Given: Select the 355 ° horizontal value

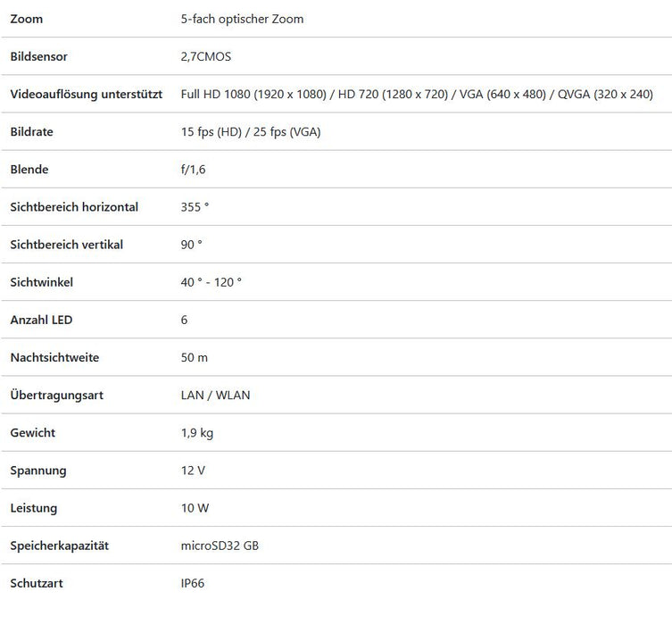Looking at the screenshot, I should [195, 207].
